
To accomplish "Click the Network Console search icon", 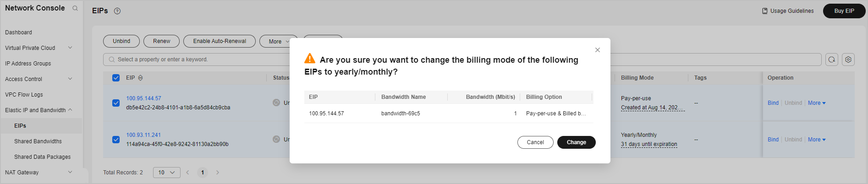I will point(75,8).
